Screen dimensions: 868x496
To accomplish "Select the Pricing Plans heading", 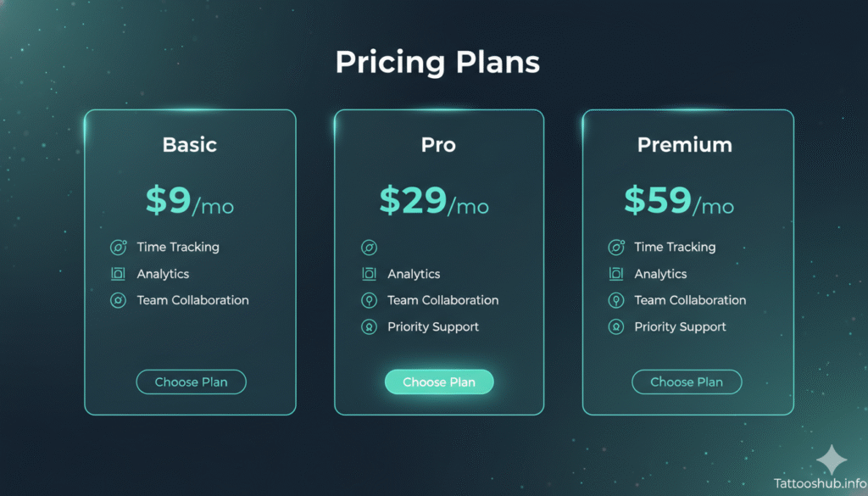I will coord(438,62).
